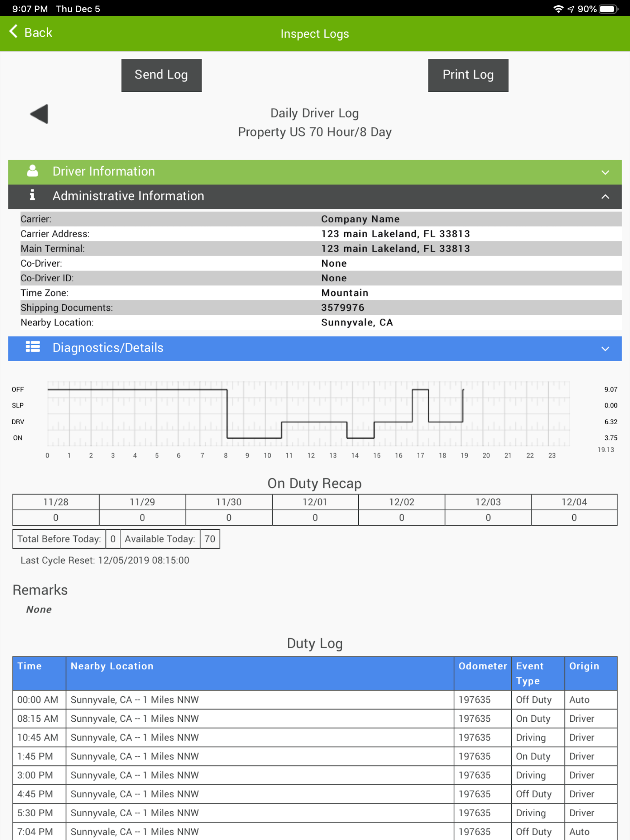Tap the location services arrow icon
630x840 pixels.
[571, 9]
